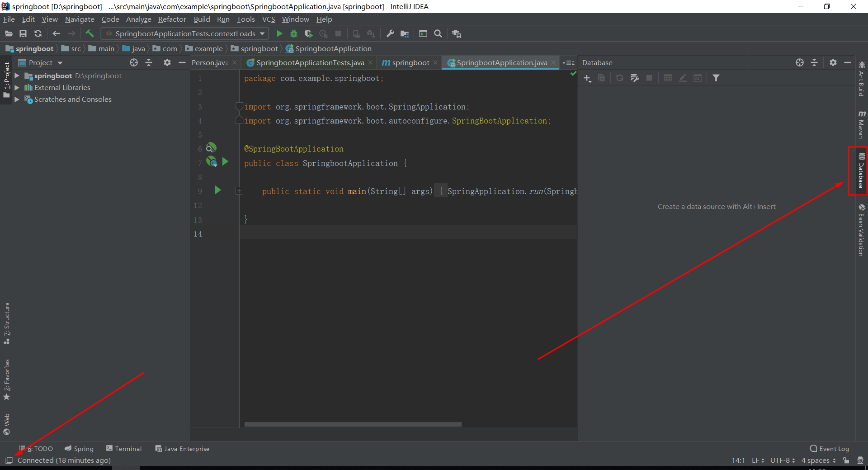Expand External Libraries node
Screen dimensions: 868x470
click(x=17, y=87)
